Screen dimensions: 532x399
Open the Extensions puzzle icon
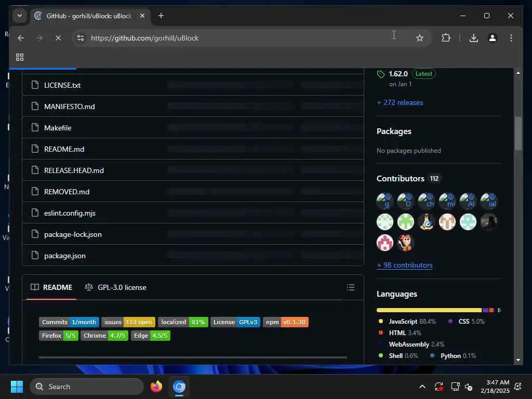pyautogui.click(x=446, y=38)
